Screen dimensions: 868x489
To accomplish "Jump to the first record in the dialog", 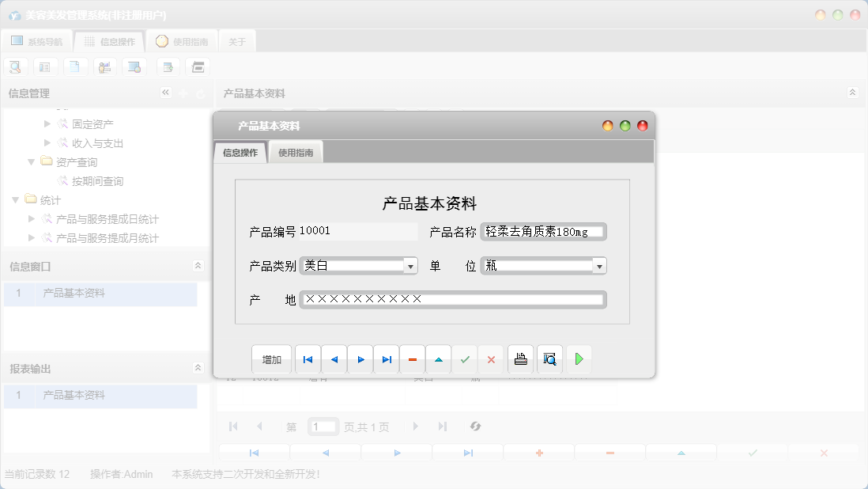I will 308,358.
